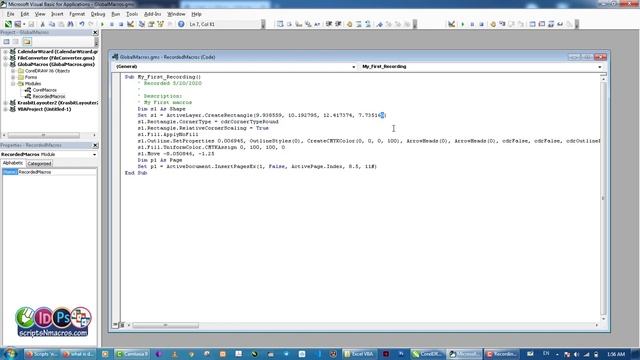Open the Project Explorer toolbar icon
Viewport: 640px width, 360px height.
click(142, 24)
